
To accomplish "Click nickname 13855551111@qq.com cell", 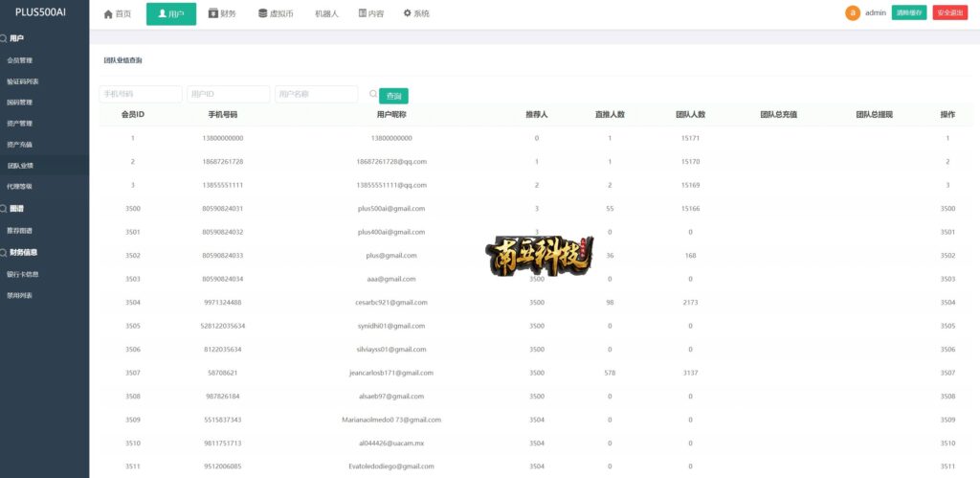I will [x=391, y=185].
